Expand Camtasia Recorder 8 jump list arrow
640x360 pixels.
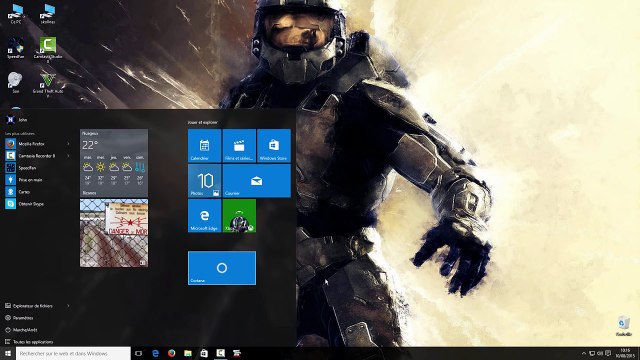[x=68, y=156]
